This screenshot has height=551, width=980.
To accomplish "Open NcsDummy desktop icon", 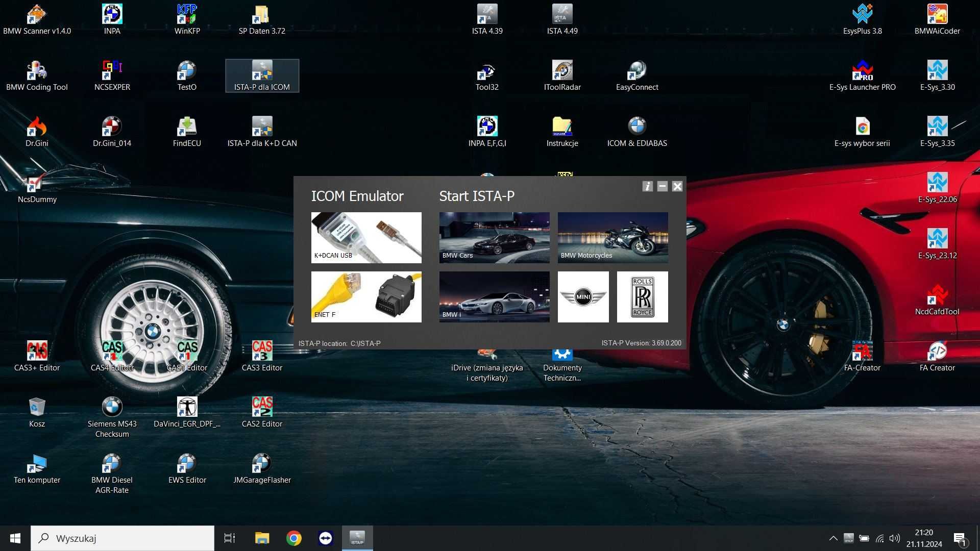I will point(37,189).
